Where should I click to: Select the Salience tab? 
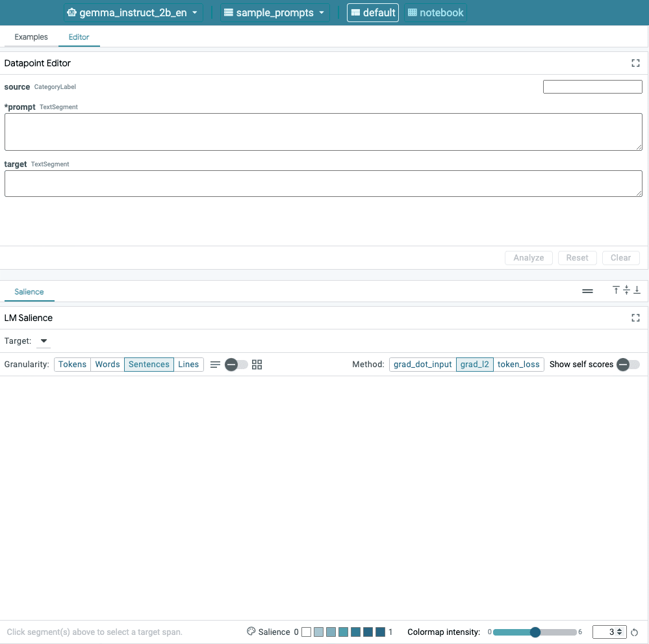tap(29, 292)
